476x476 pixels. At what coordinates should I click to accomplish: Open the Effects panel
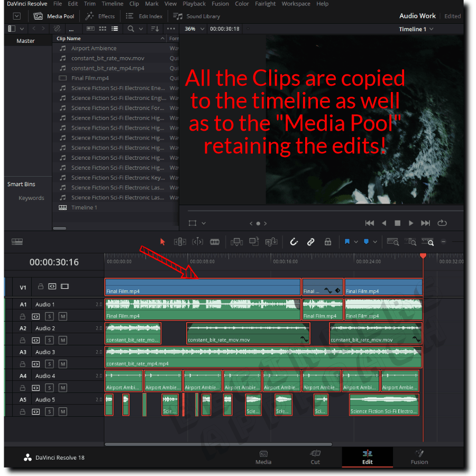[x=100, y=16]
